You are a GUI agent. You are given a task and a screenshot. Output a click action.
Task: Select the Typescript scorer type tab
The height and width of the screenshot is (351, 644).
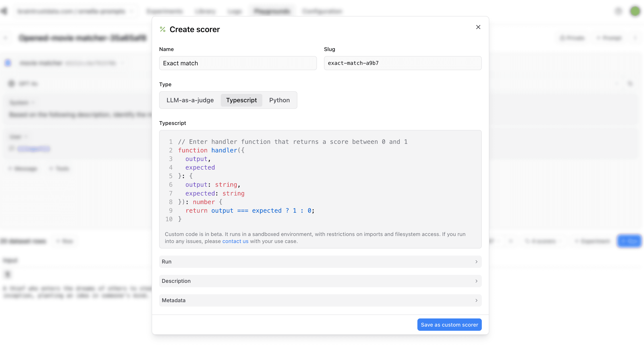(x=241, y=100)
